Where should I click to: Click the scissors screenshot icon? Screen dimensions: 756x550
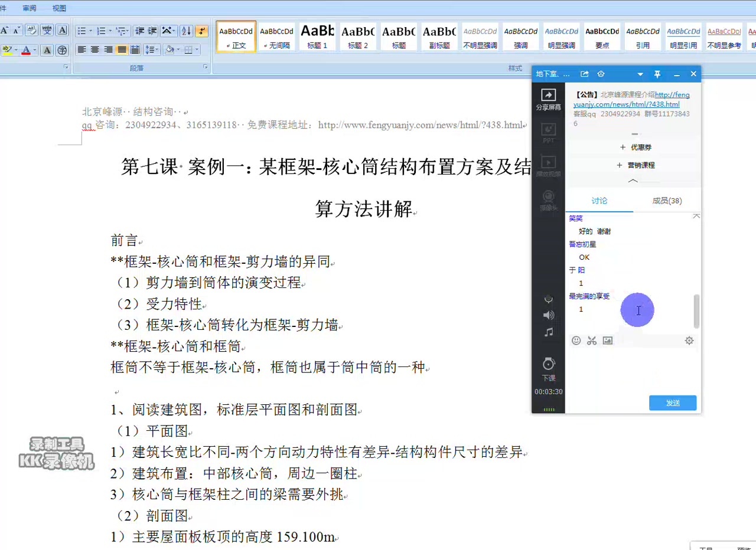(591, 341)
